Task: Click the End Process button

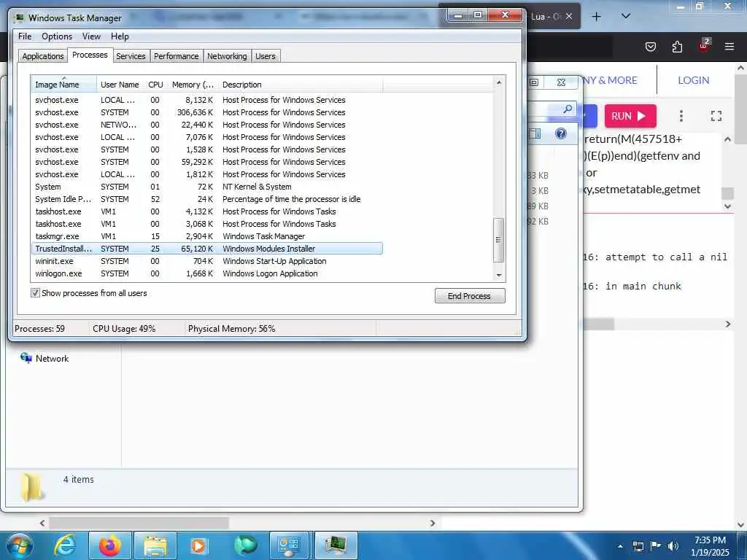Action: coord(470,296)
